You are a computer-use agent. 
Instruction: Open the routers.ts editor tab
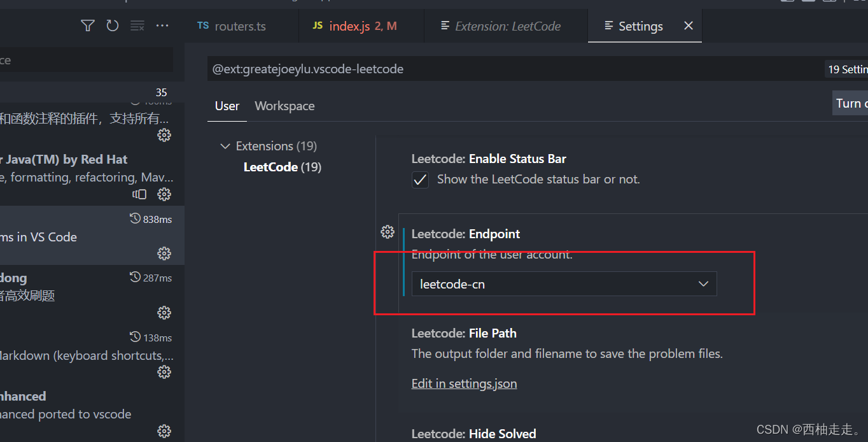239,25
